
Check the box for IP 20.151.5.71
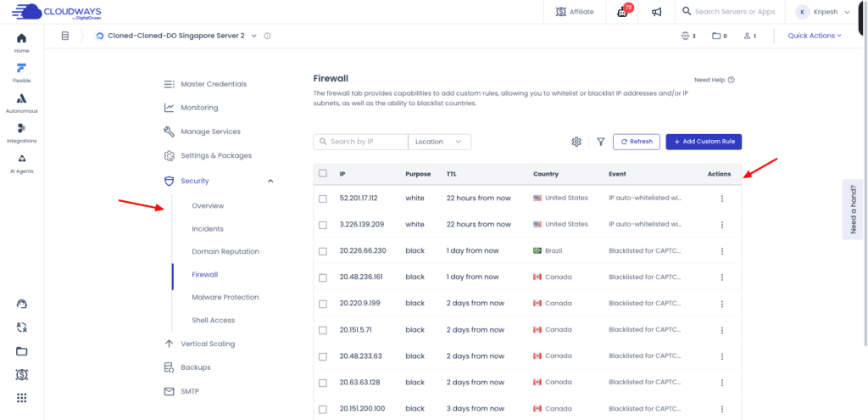pyautogui.click(x=323, y=330)
